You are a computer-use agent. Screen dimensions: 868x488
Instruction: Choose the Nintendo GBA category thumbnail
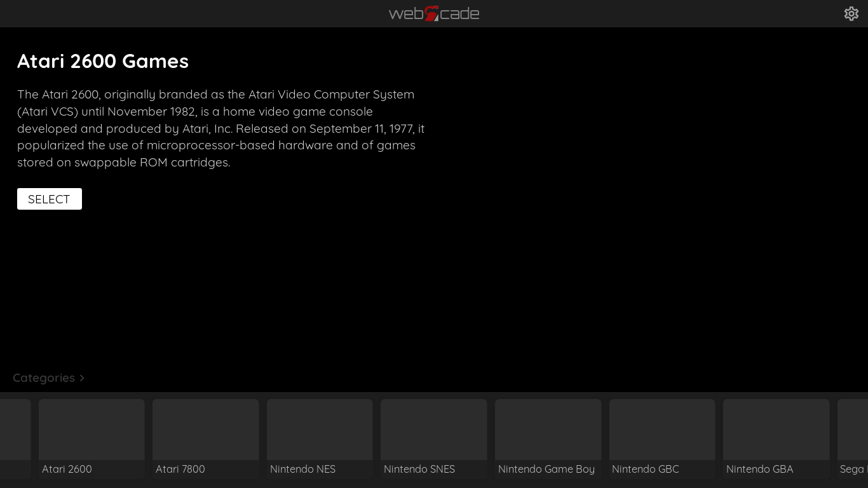point(776,430)
